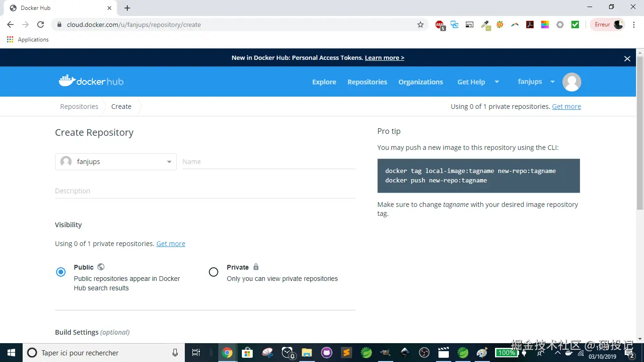Click the docker tag command code block
This screenshot has width=644, height=362.
click(x=479, y=176)
